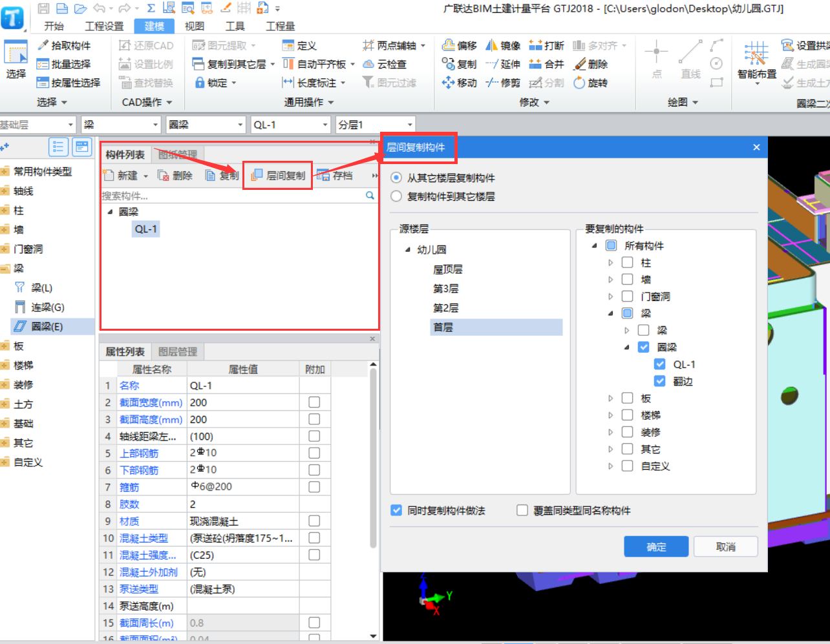Viewport: 830px width, 644px height.
Task: Click 新建 new component button
Action: (x=126, y=176)
